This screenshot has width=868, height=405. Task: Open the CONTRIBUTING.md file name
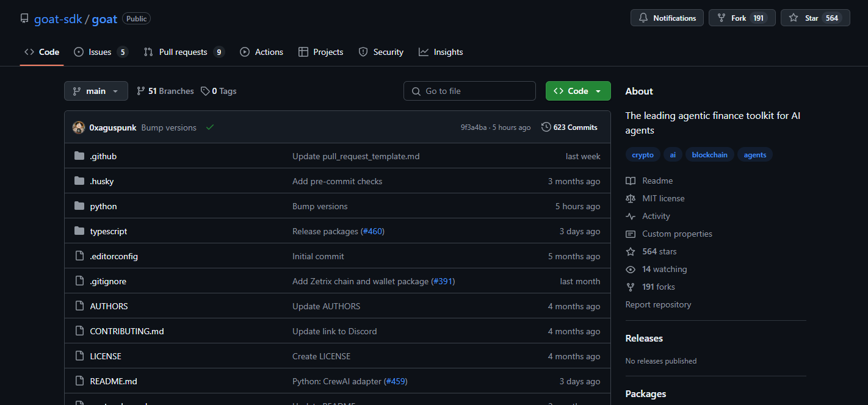[127, 331]
